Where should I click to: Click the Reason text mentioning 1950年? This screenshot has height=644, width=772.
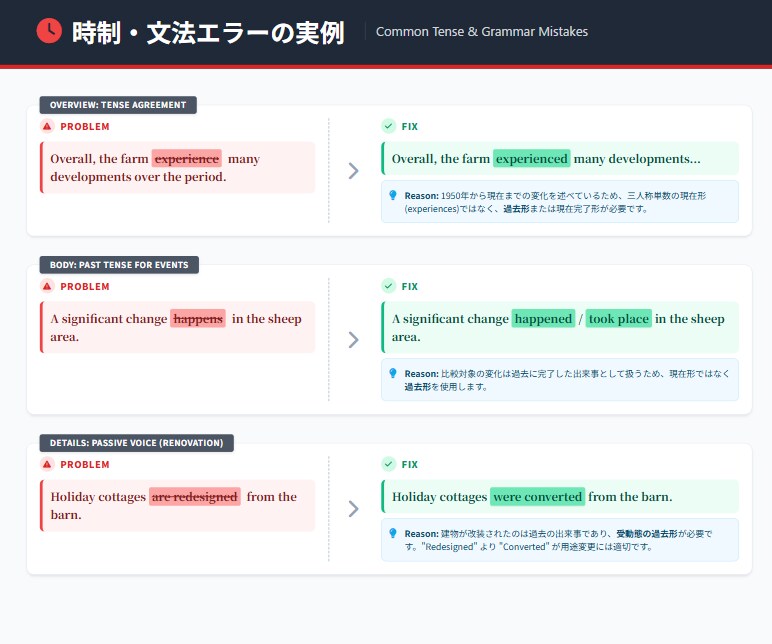point(555,202)
